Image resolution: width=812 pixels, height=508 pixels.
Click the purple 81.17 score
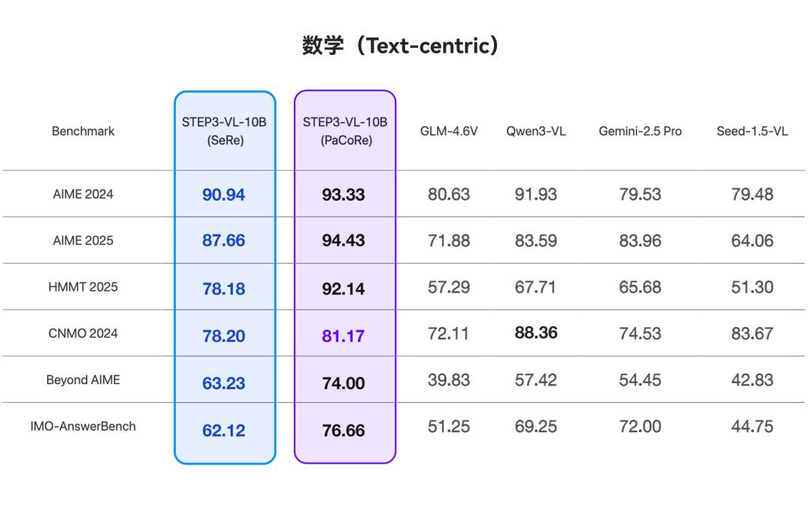click(x=344, y=335)
